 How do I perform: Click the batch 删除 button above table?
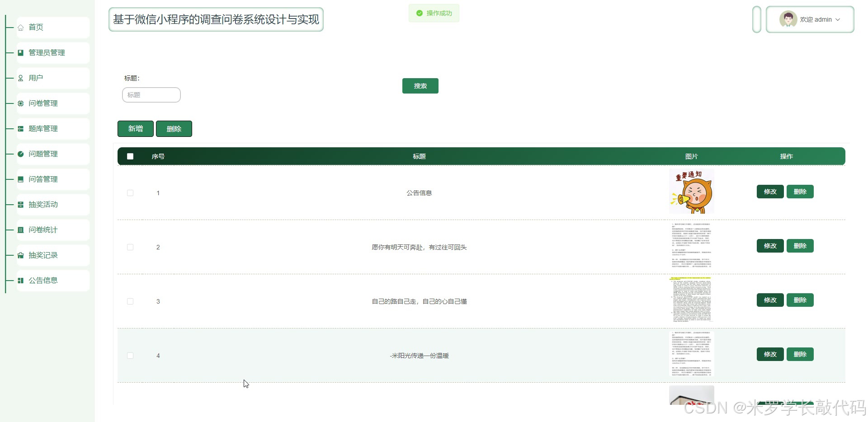(x=174, y=129)
